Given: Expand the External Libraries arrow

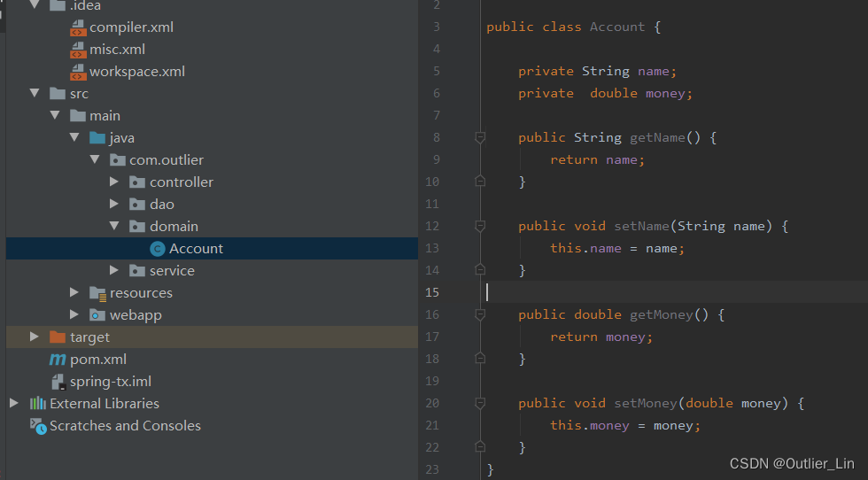Looking at the screenshot, I should click(x=14, y=403).
